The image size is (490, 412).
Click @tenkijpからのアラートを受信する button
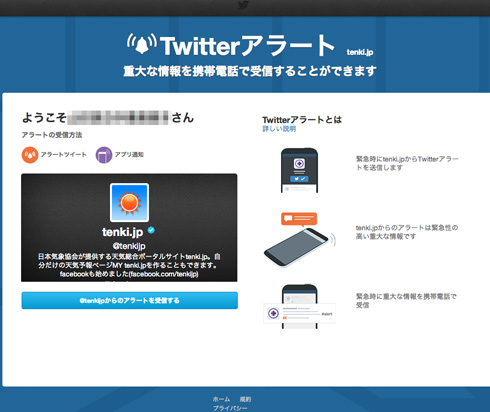pyautogui.click(x=130, y=300)
